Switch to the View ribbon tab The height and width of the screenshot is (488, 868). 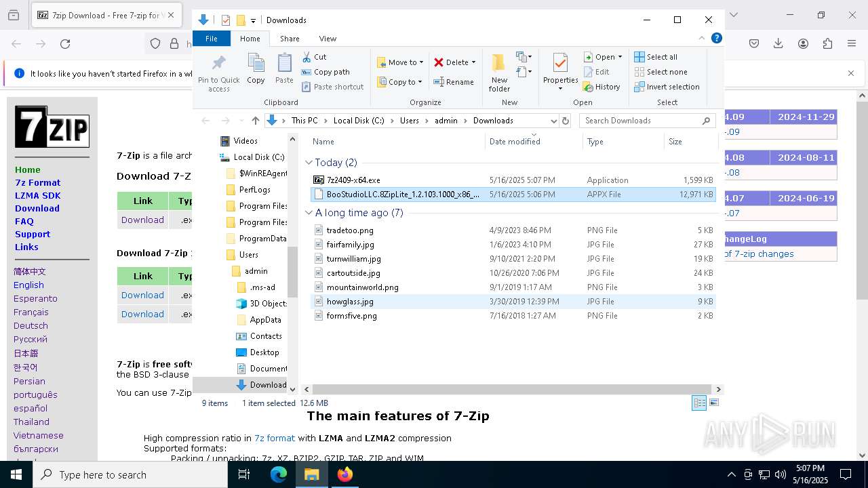point(328,39)
